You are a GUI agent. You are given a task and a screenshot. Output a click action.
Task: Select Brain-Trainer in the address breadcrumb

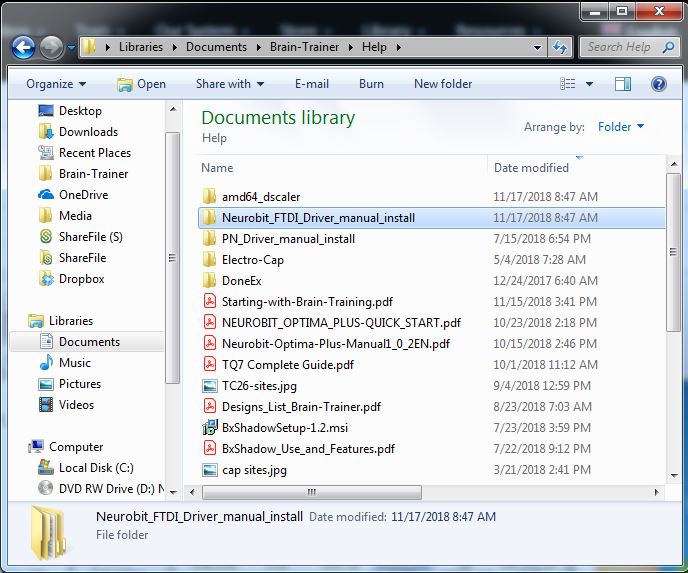tap(304, 47)
